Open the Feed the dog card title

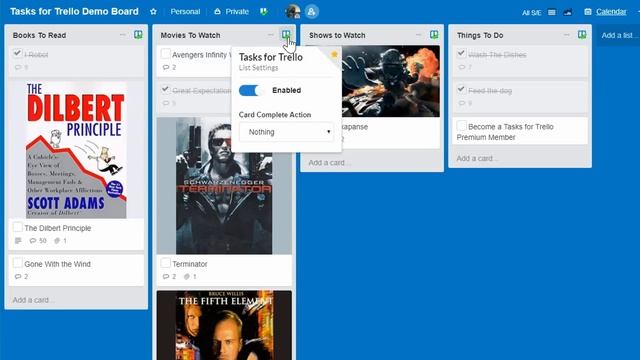pyautogui.click(x=490, y=91)
